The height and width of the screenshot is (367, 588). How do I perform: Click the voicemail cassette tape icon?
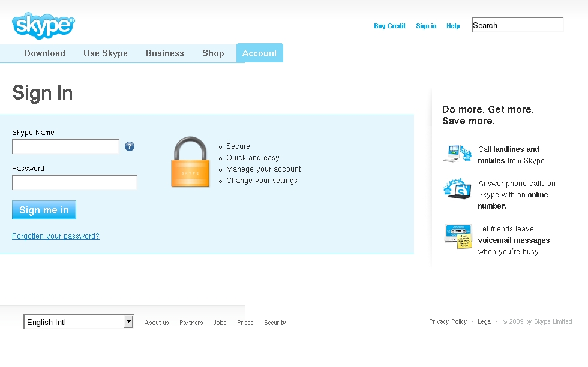click(458, 236)
